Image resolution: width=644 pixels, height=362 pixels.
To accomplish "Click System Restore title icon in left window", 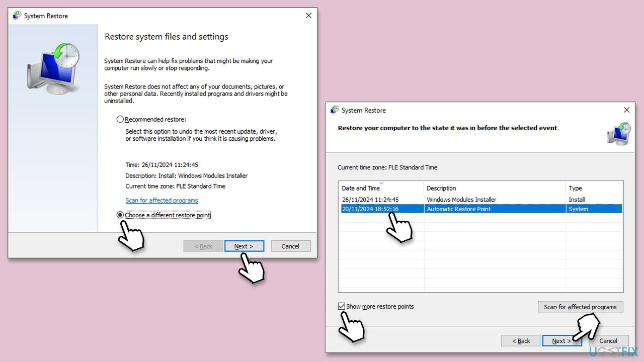I will point(17,16).
